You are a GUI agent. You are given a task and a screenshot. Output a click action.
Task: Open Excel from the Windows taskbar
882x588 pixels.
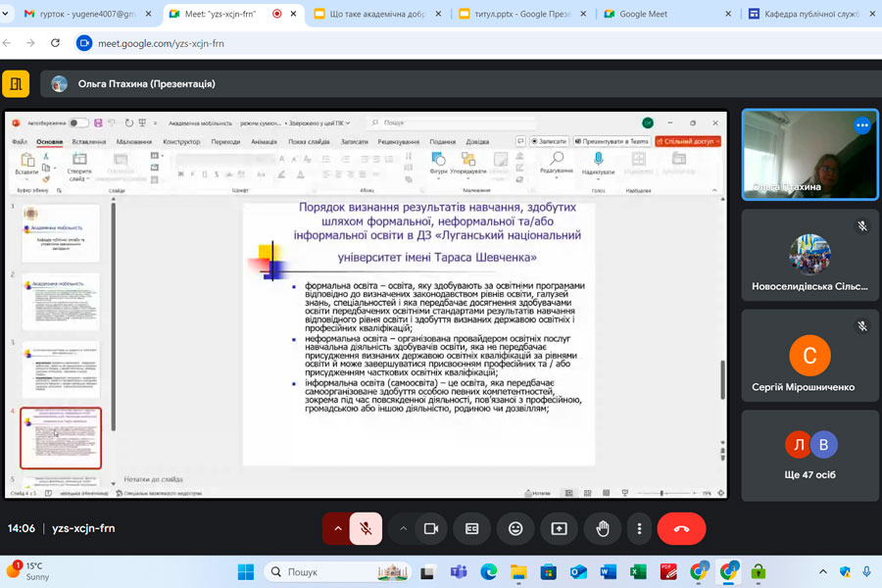point(638,571)
